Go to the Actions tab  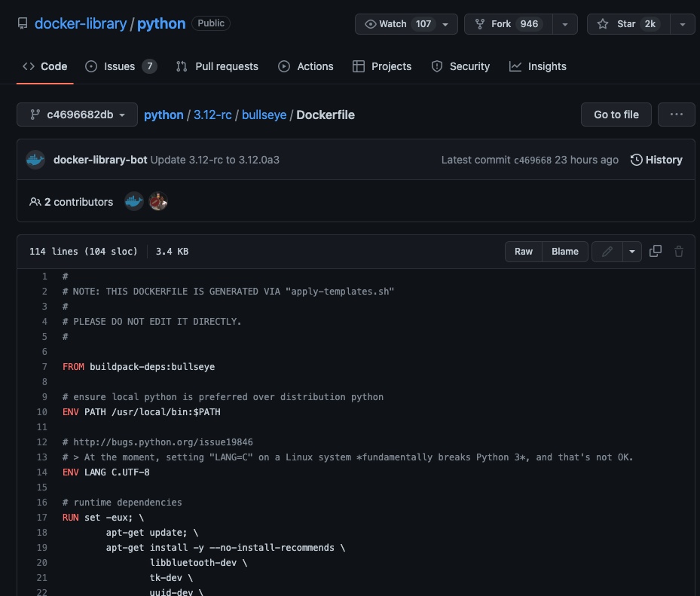306,66
